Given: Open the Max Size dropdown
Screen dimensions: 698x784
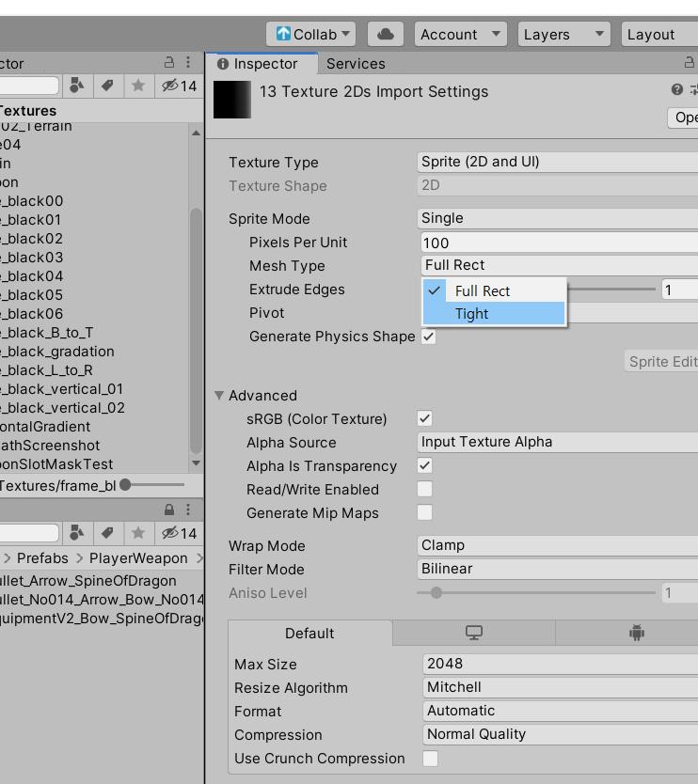Looking at the screenshot, I should tap(560, 664).
